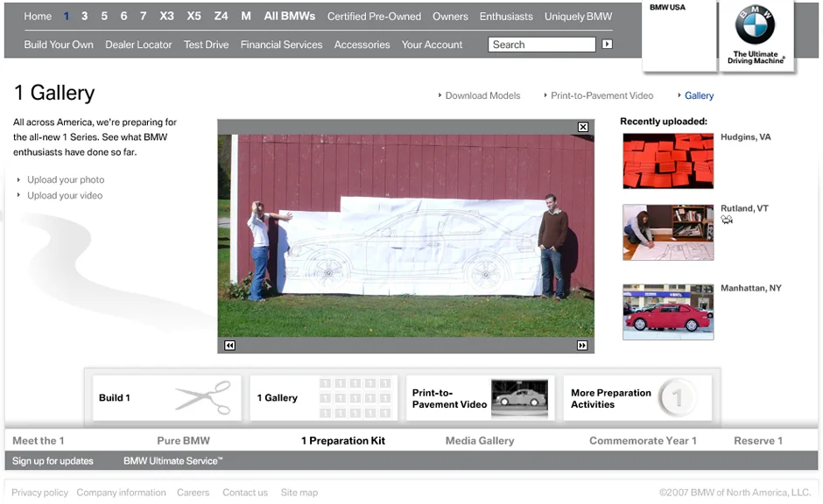Screen dimensions: 823x504
Task: Go to Accessories
Action: (x=362, y=45)
